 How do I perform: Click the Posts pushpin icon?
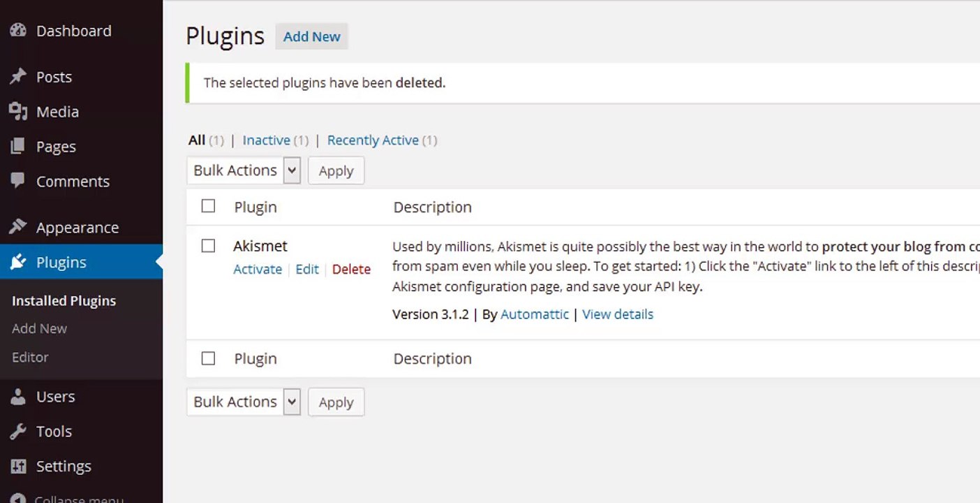pyautogui.click(x=18, y=77)
